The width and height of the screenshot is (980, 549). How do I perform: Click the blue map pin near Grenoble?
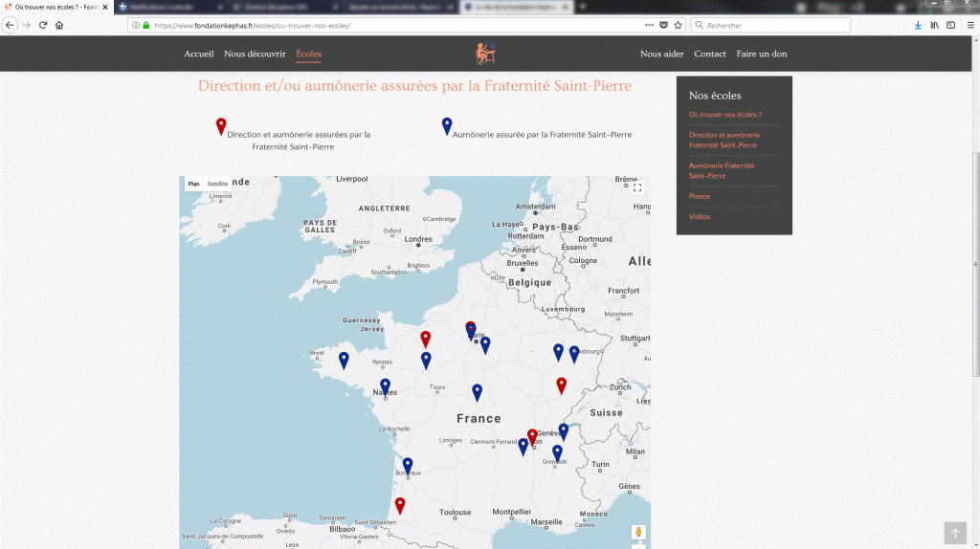coord(557,452)
